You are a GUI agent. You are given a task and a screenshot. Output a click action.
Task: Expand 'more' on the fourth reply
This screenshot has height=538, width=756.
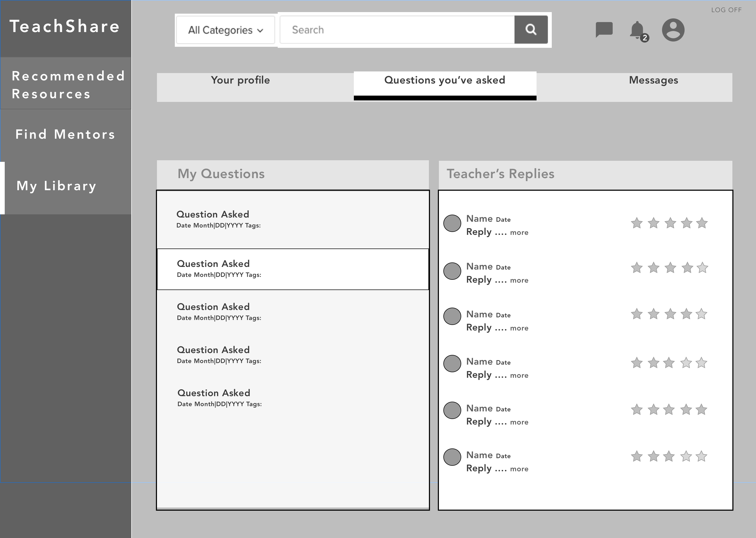point(519,375)
